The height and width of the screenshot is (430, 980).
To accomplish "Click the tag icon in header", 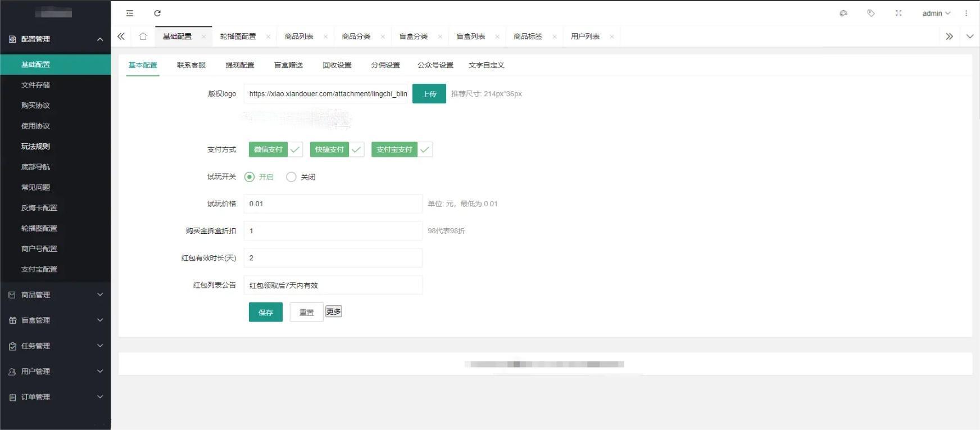I will [871, 13].
